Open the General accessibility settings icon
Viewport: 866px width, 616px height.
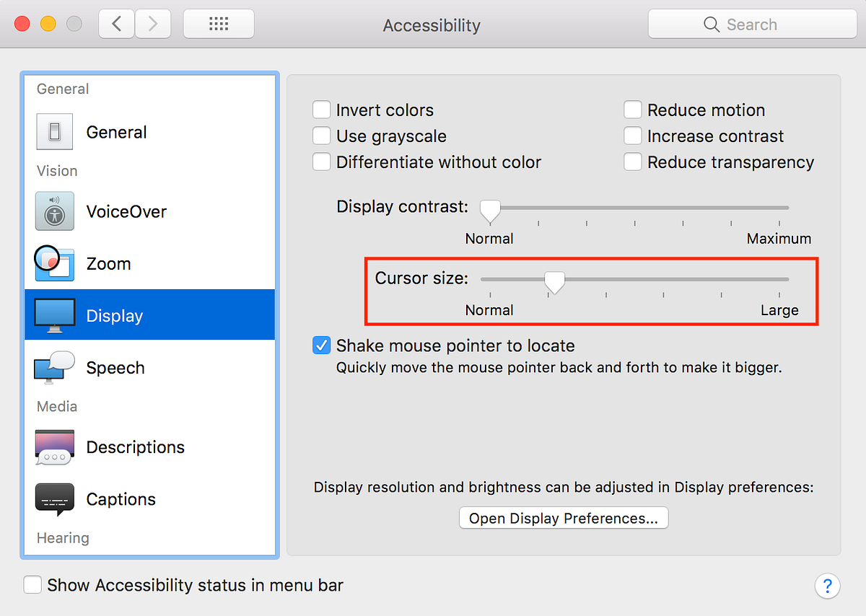coord(55,132)
